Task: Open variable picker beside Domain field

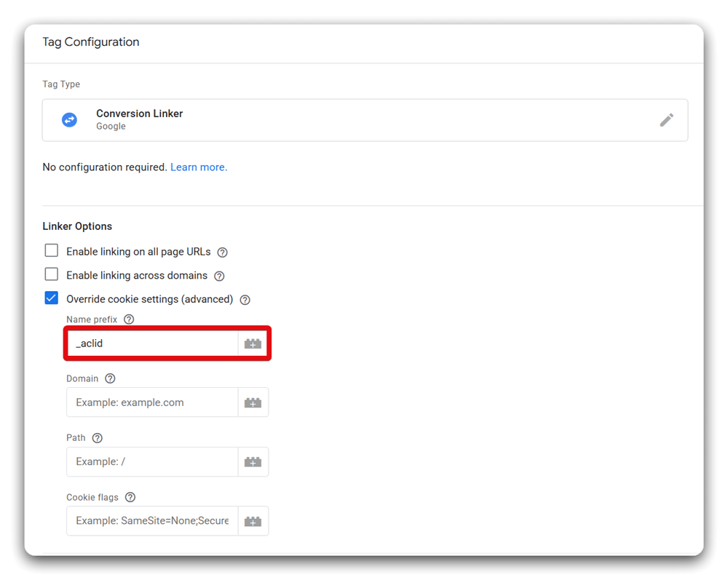Action: [253, 402]
